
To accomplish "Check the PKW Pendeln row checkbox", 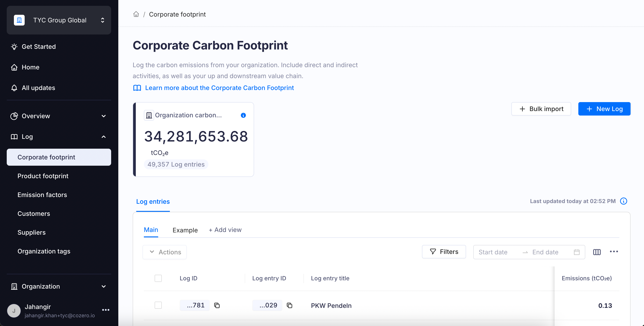I will coord(158,305).
